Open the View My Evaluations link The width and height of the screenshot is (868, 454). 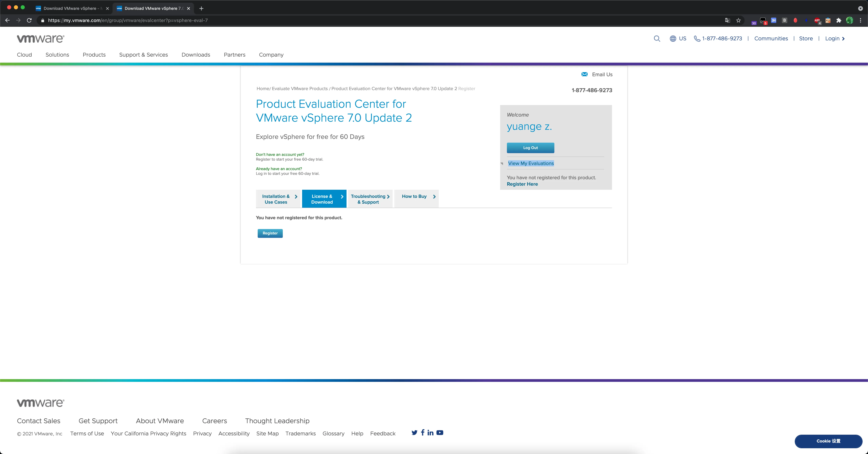[x=531, y=163]
